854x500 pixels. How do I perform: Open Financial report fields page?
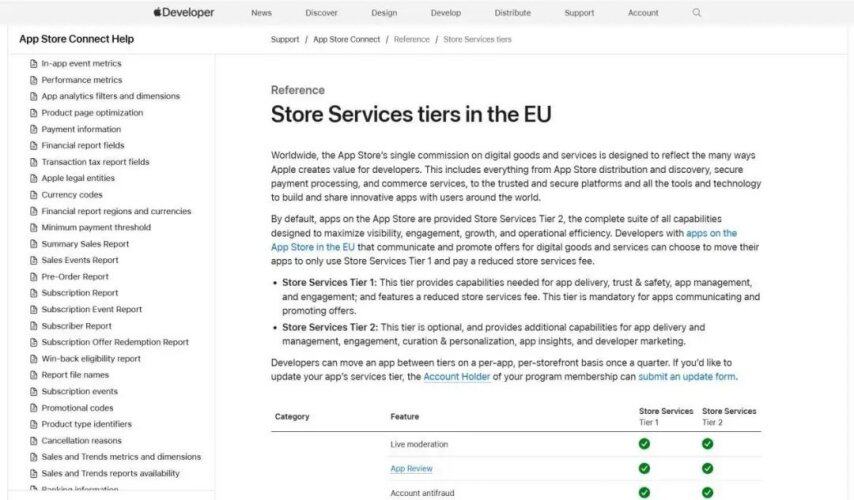[83, 145]
